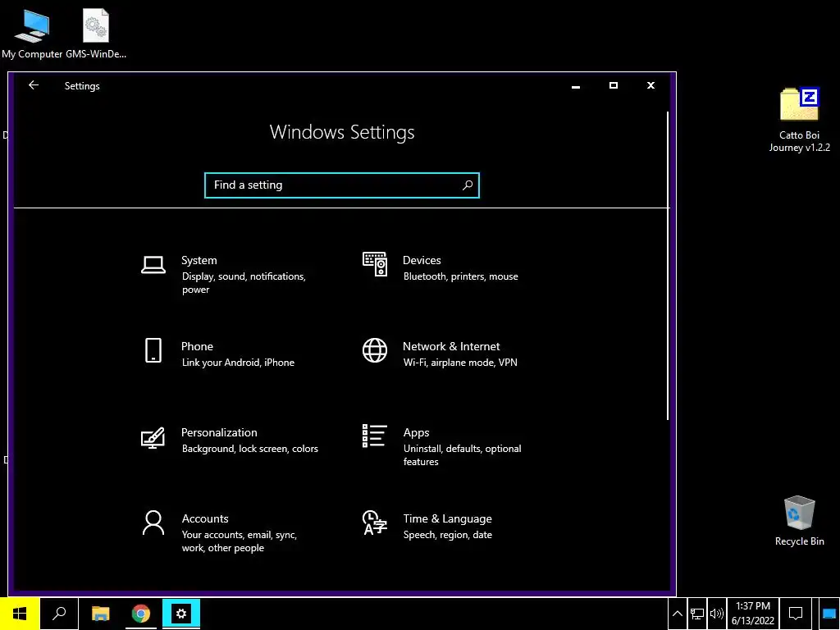Minimize the Settings window
The width and height of the screenshot is (840, 630).
pos(576,85)
